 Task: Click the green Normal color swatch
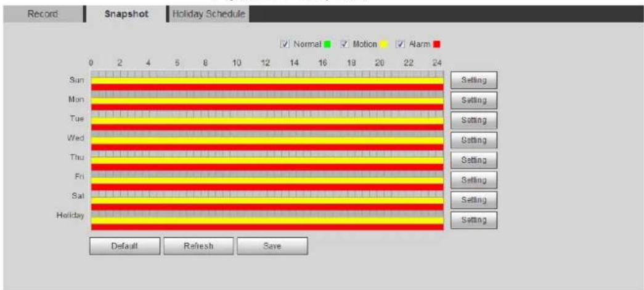[x=327, y=44]
